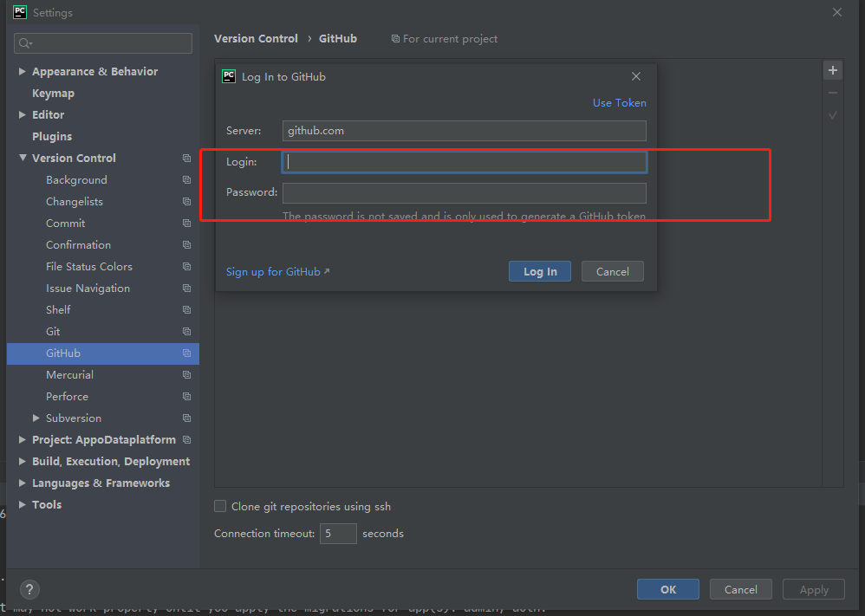Screen dimensions: 865x616
Task: Select File Status Colors page
Action: (89, 266)
